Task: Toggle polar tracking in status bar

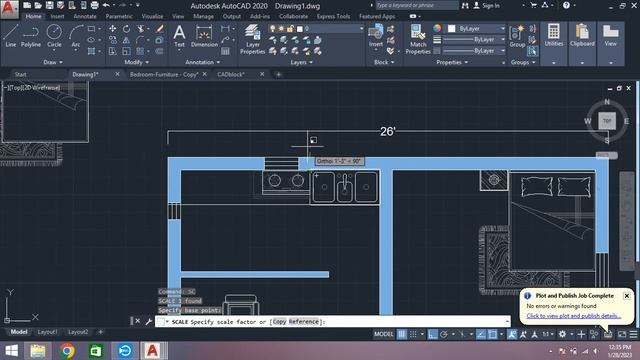Action: tap(444, 334)
